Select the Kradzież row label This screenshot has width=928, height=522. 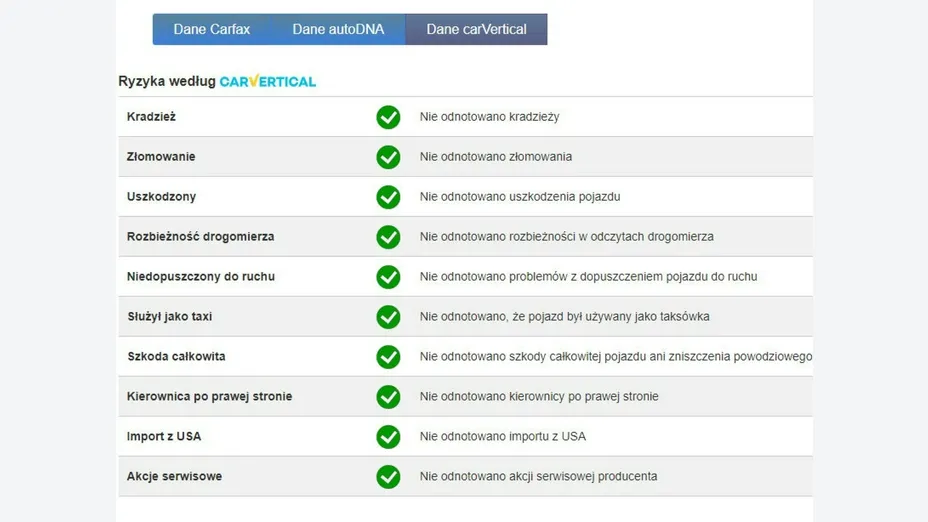[152, 117]
